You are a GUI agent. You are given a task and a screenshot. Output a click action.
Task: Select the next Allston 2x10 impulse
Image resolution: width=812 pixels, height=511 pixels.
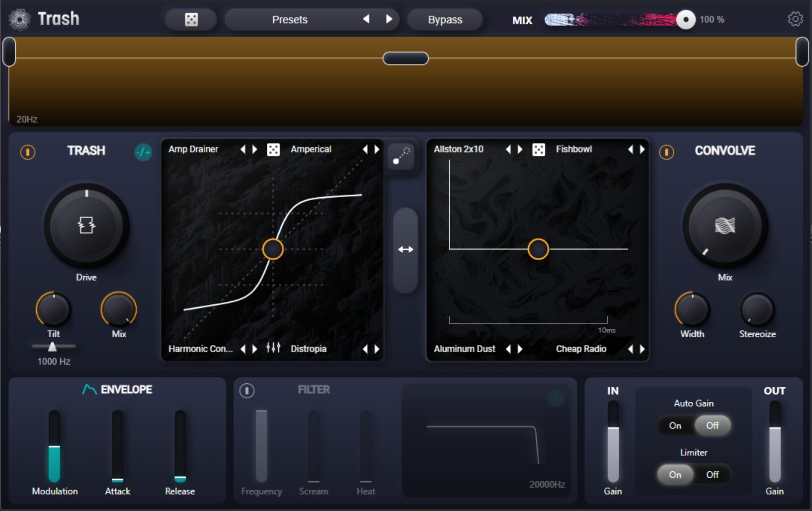520,149
